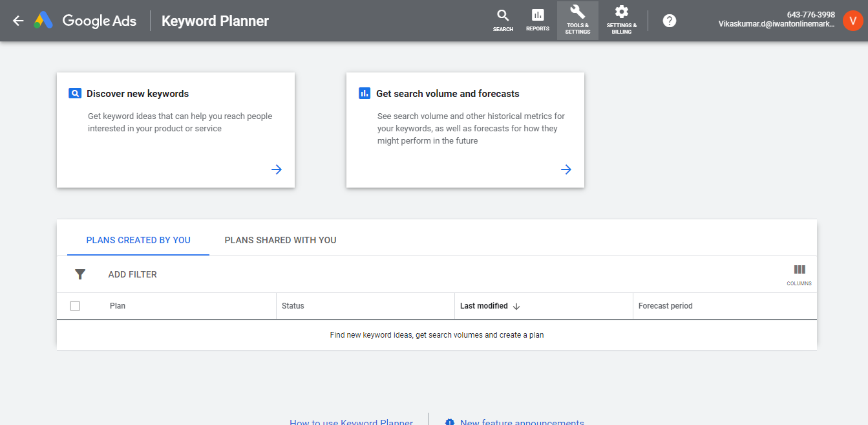The image size is (868, 425).
Task: Click the filter funnel icon
Action: click(x=80, y=274)
